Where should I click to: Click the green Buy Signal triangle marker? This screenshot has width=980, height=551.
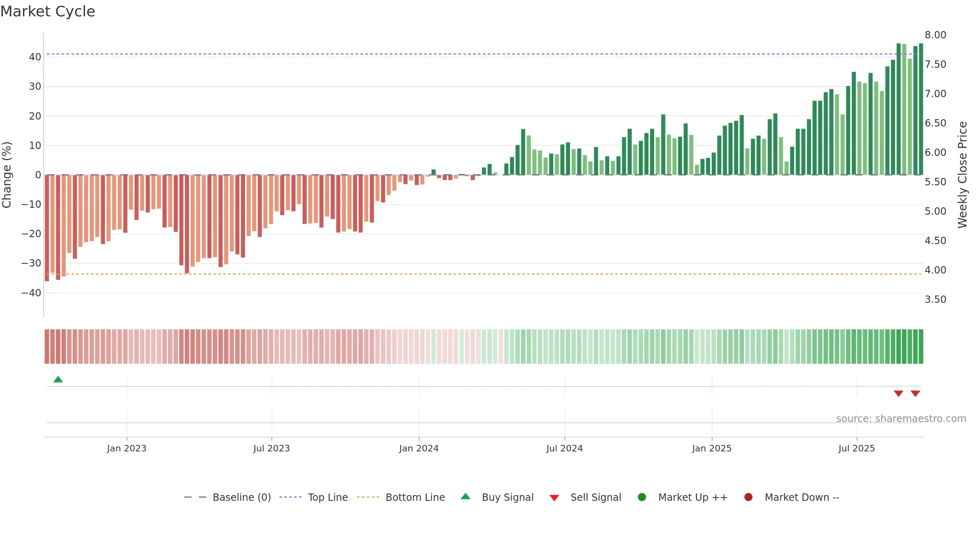[58, 379]
